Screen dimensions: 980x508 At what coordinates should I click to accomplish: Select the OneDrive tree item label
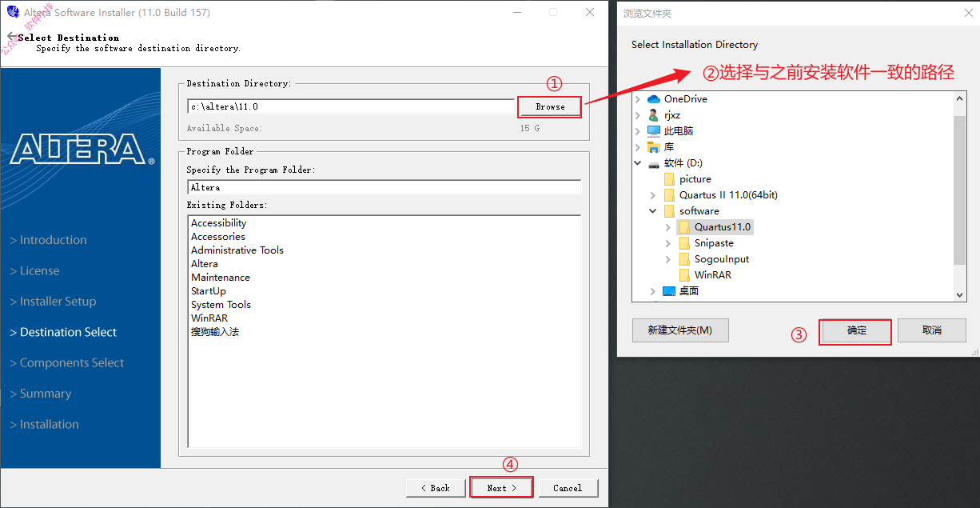click(686, 99)
